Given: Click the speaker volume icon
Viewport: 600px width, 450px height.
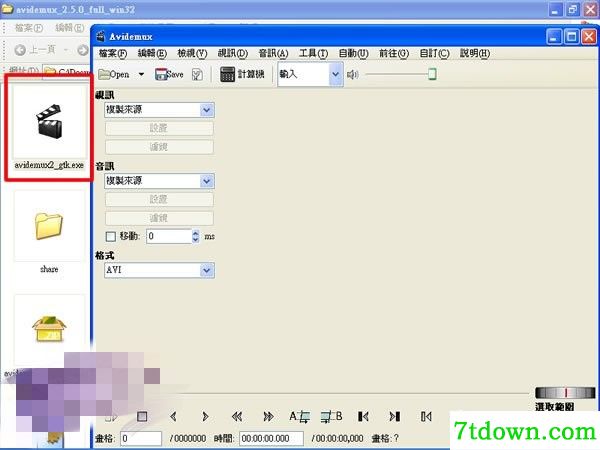Looking at the screenshot, I should (352, 75).
